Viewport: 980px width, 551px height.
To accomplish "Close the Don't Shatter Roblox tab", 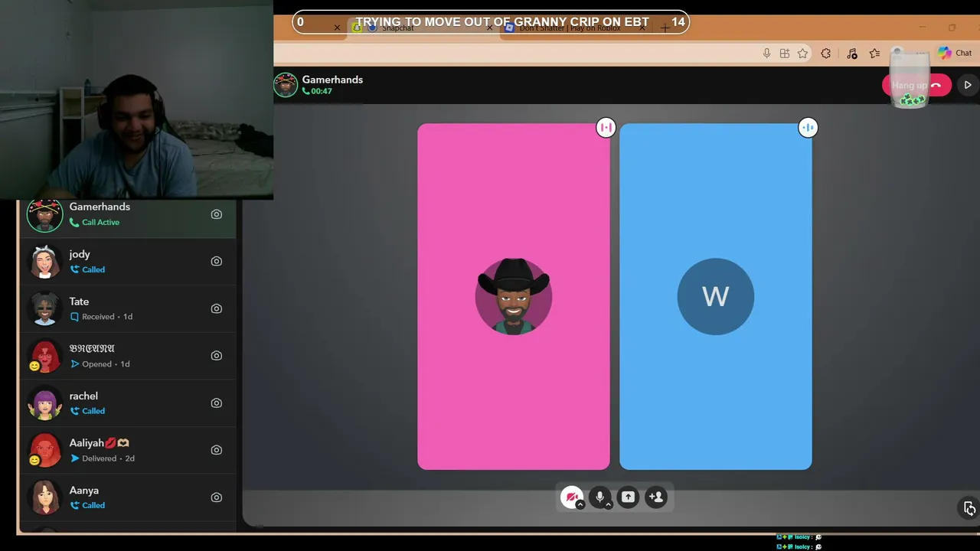I will click(x=642, y=28).
